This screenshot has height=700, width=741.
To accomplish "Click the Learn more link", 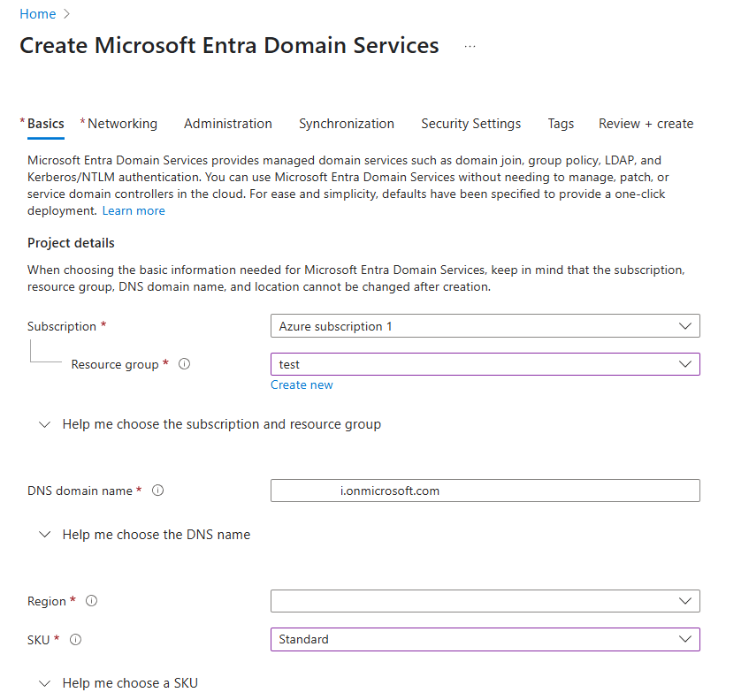I will (x=133, y=210).
